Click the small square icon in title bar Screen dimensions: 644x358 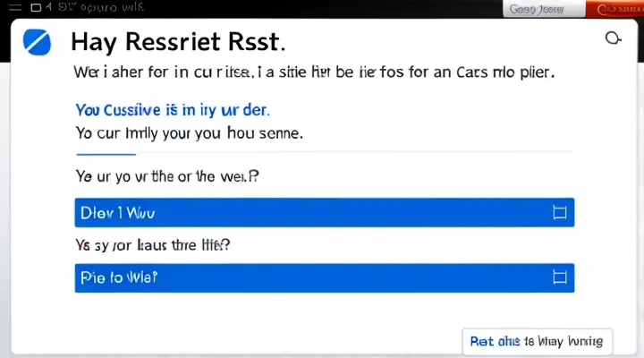click(35, 8)
